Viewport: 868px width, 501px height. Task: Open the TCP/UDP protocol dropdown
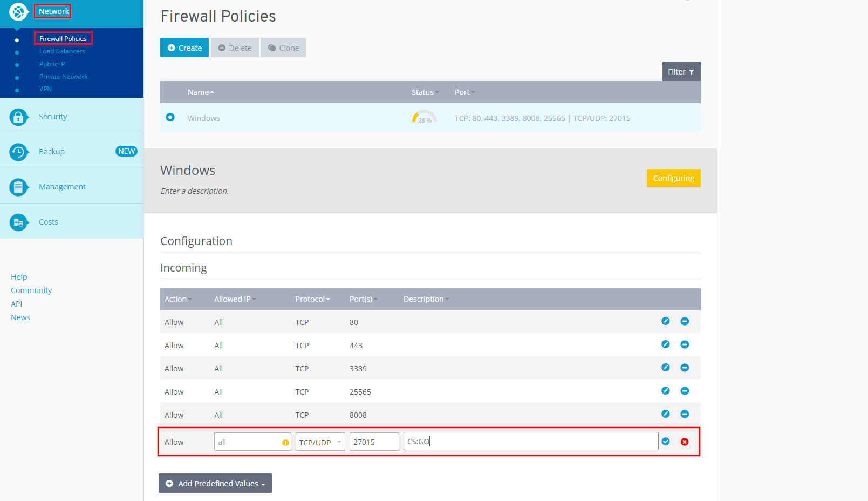pyautogui.click(x=320, y=442)
